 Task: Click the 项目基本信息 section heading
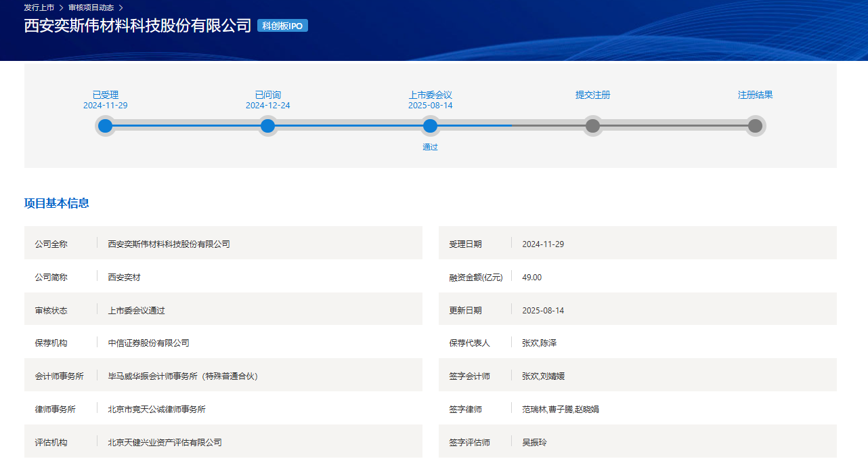pyautogui.click(x=57, y=203)
